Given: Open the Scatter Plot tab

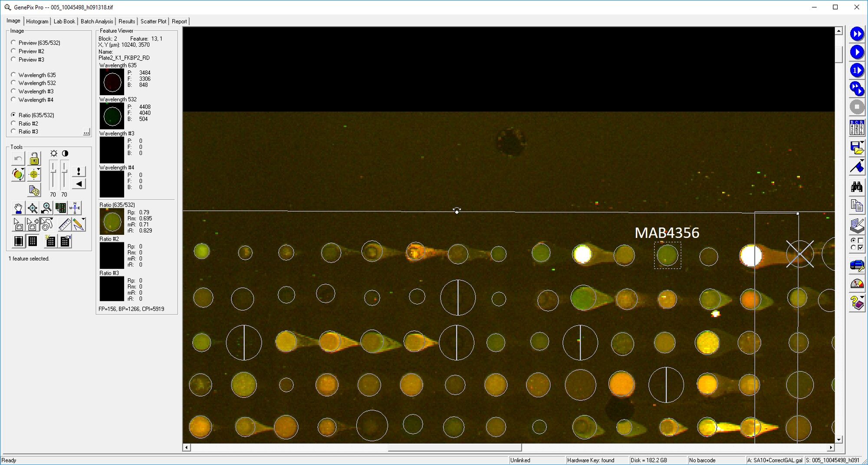Looking at the screenshot, I should pos(153,21).
